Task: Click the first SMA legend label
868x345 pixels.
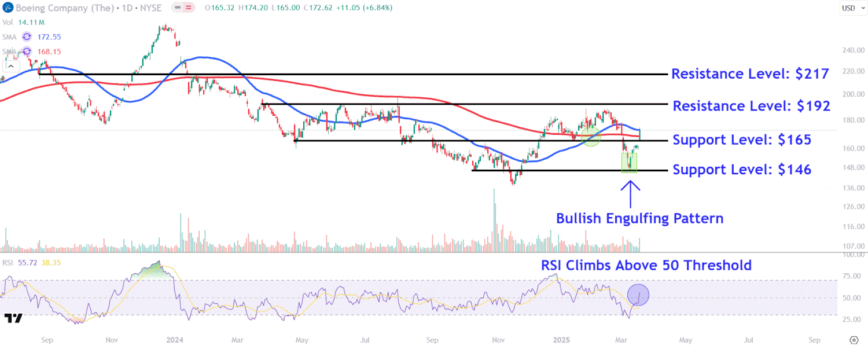Action: 9,36
